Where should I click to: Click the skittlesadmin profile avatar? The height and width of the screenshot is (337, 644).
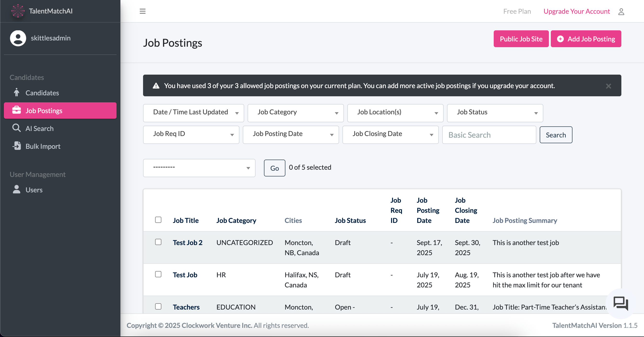pos(18,38)
